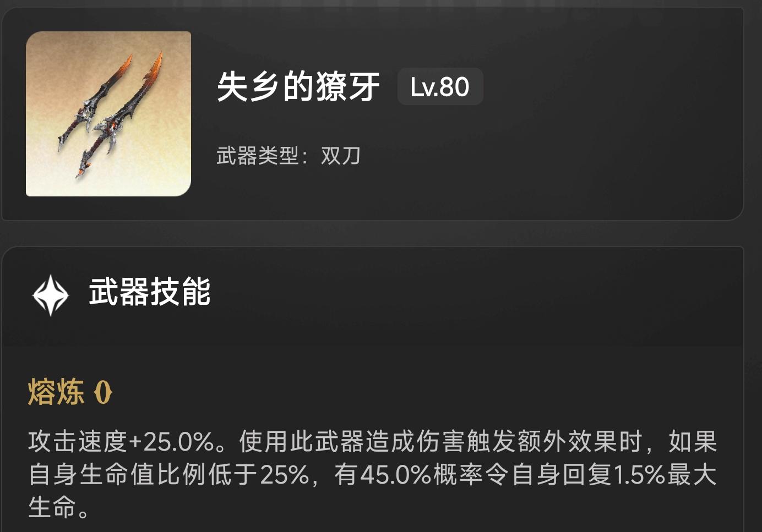This screenshot has height=532, width=762.
Task: Click the 触发额外效果时 text
Action: click(554, 442)
